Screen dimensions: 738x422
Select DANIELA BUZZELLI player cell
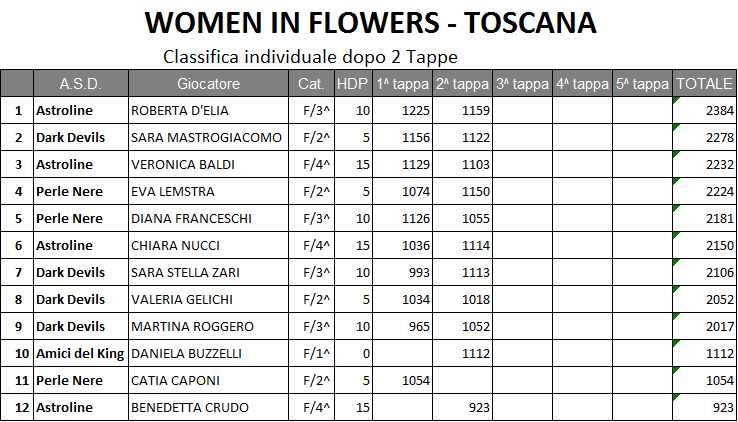tap(209, 353)
